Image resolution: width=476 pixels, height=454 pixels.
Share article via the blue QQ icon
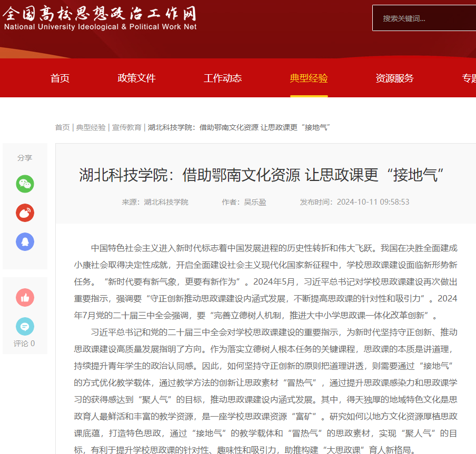click(x=25, y=241)
